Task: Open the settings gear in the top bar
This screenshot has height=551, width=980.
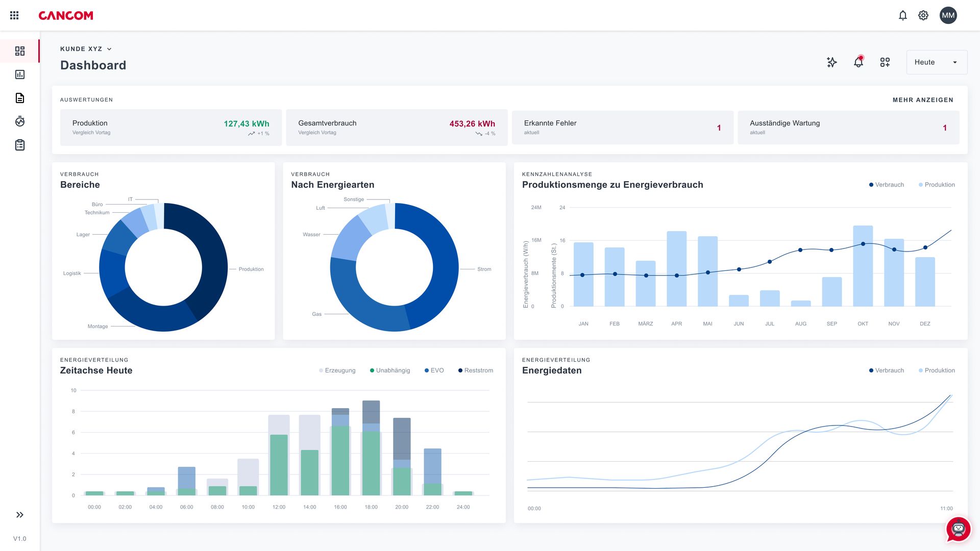Action: pyautogui.click(x=923, y=15)
